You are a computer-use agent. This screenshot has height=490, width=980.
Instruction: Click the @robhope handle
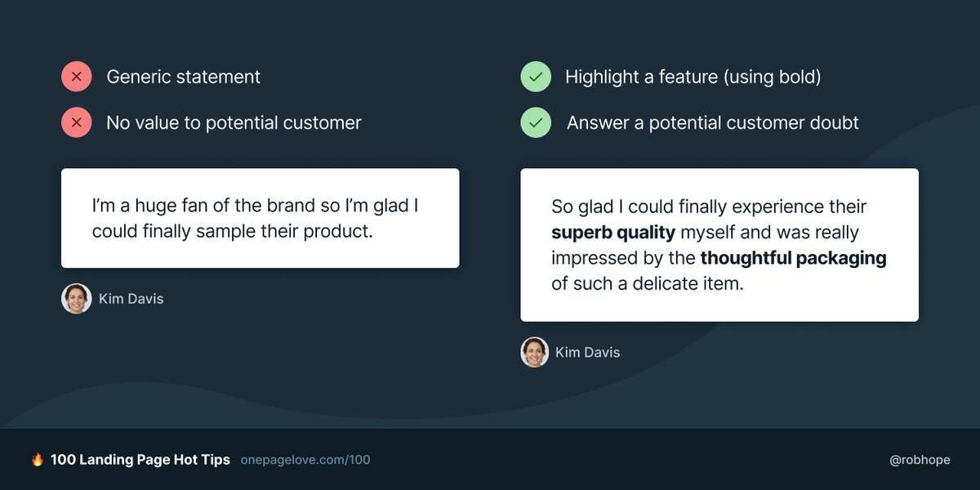point(920,460)
